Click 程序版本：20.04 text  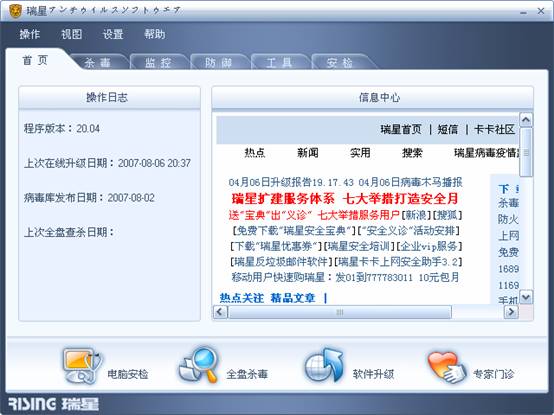tap(62, 128)
